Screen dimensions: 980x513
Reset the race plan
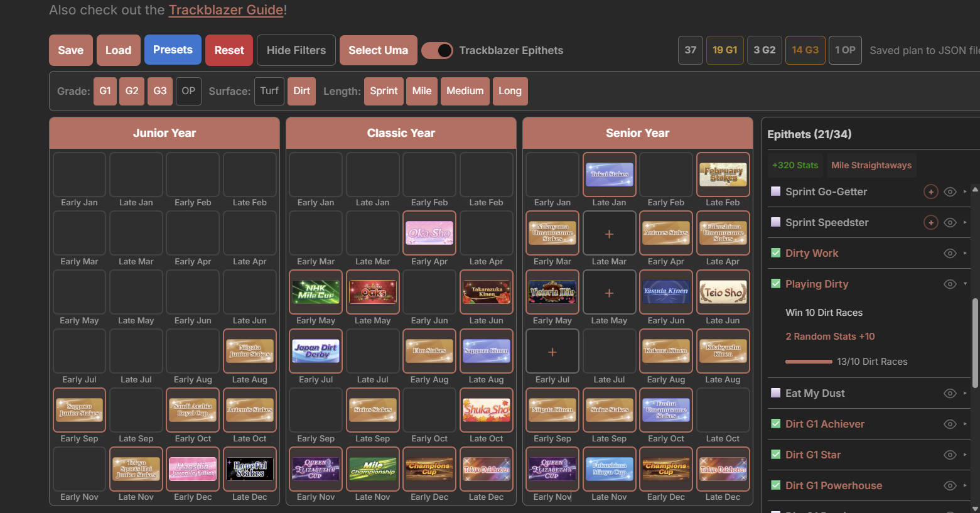click(x=229, y=50)
